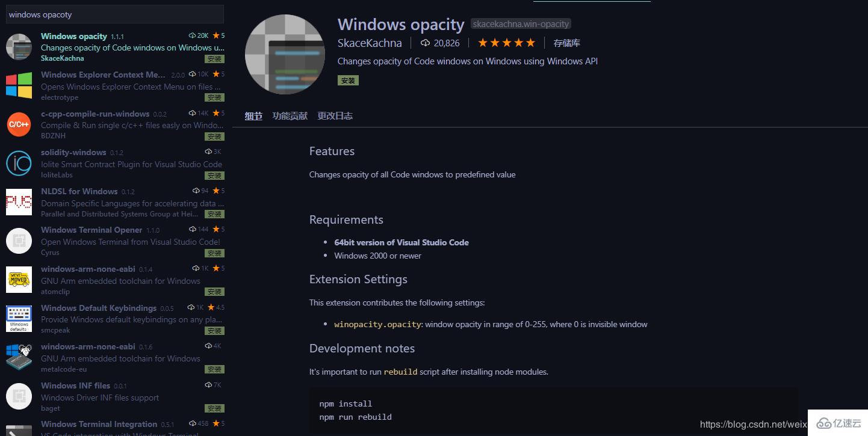Install Windows Explorer Context Menu extension
This screenshot has height=436, width=868.
point(214,97)
